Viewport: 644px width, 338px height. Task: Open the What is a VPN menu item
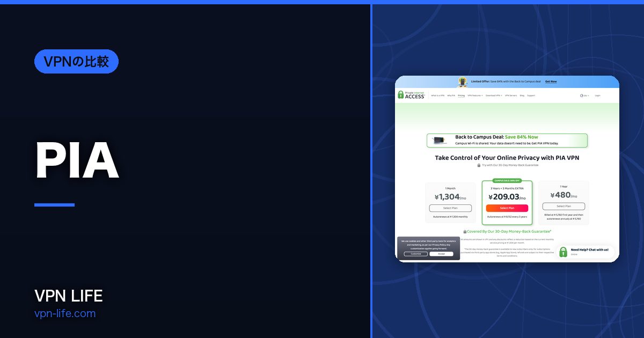[437, 95]
